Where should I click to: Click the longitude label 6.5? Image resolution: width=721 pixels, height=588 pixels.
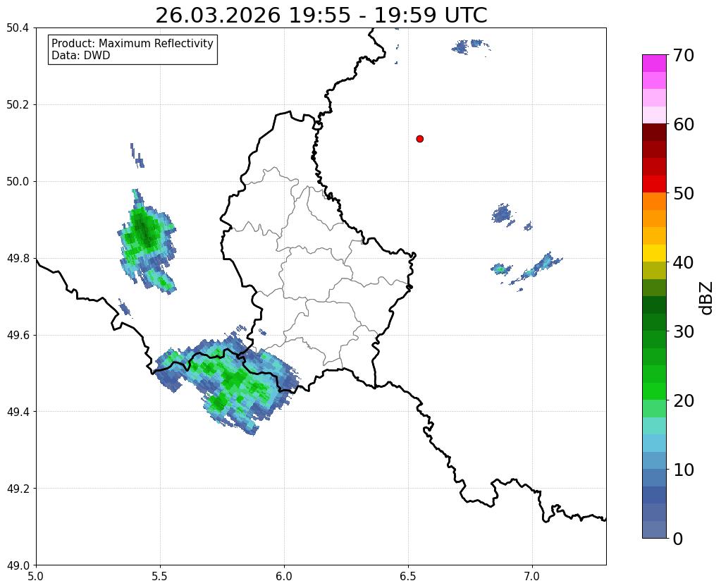click(x=408, y=576)
